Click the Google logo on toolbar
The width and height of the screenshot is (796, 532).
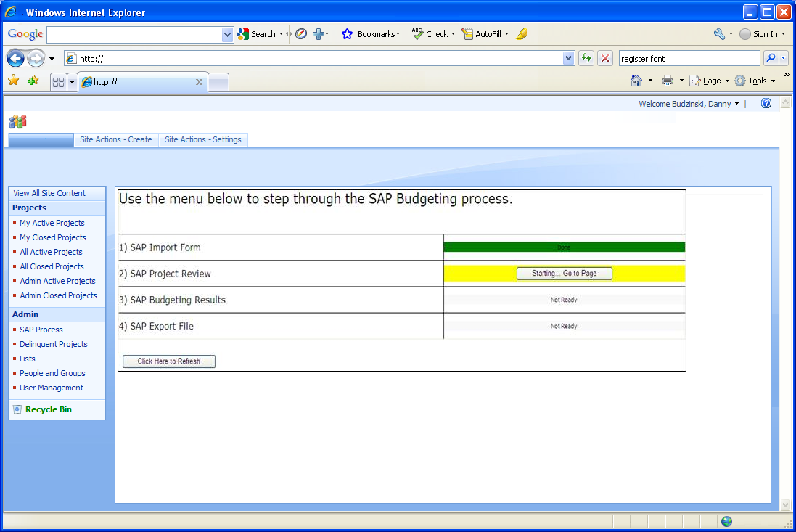(25, 34)
